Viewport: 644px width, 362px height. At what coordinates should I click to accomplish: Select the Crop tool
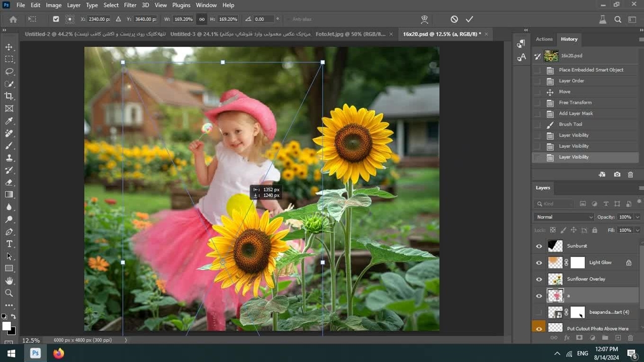point(9,96)
